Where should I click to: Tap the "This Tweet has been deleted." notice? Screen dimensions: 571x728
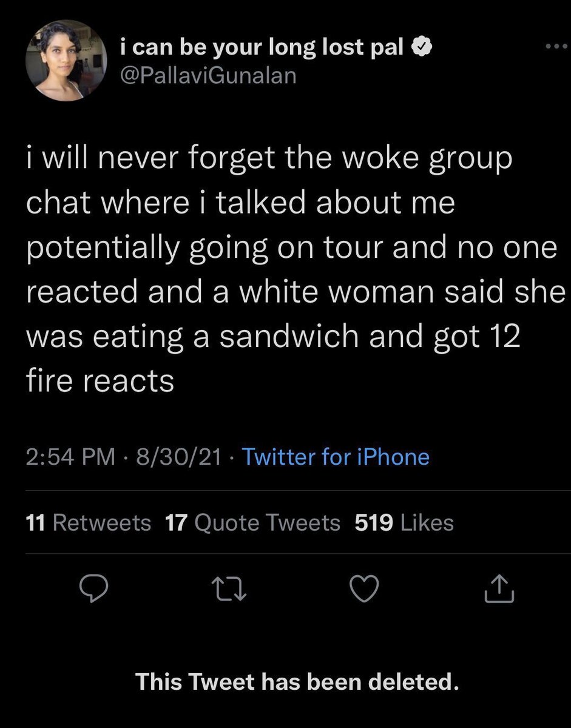(x=297, y=682)
